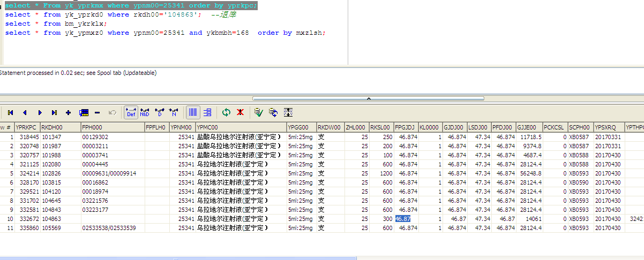Insert a new record with plus icon

click(68, 112)
